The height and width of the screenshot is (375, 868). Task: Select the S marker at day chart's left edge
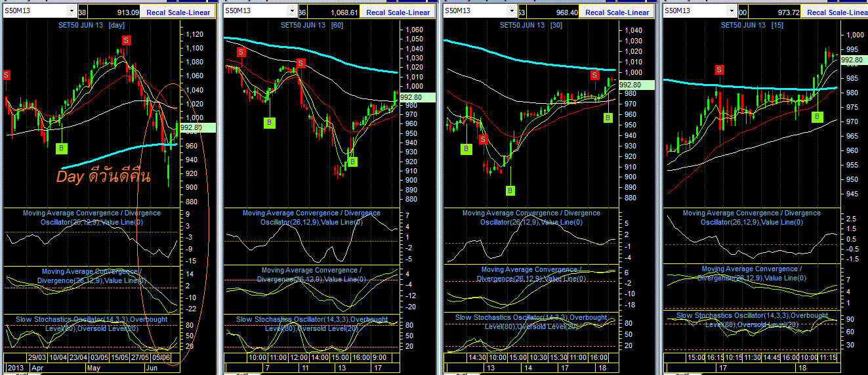[x=7, y=75]
